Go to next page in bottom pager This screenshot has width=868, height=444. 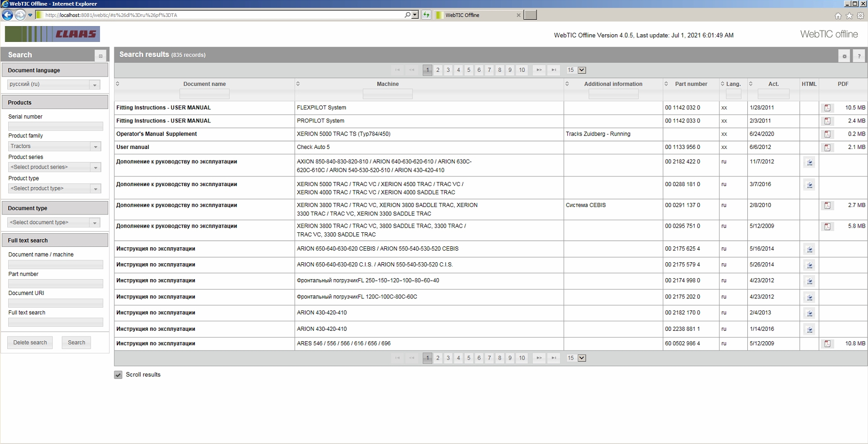(x=539, y=358)
